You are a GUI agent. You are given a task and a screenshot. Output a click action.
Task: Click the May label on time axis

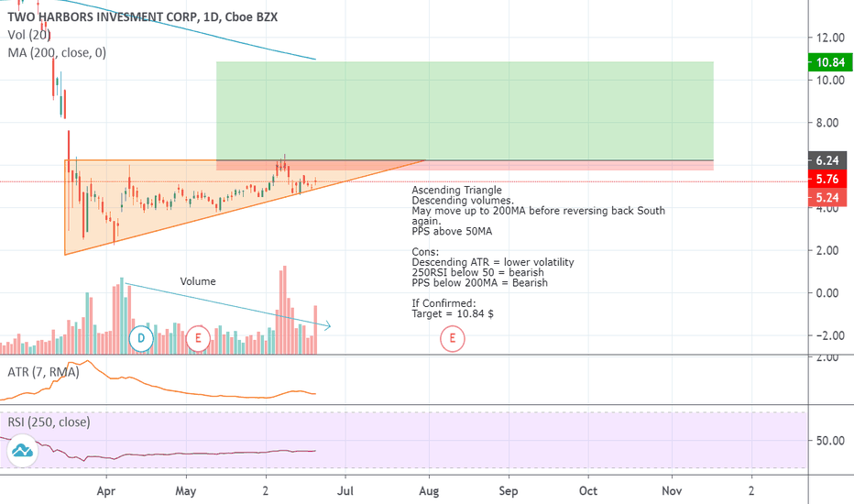186,491
